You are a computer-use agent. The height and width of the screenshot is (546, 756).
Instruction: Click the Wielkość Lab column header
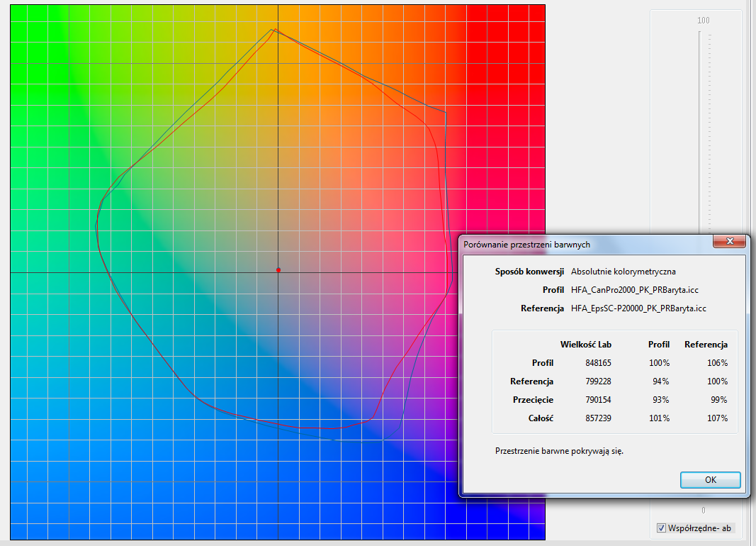pos(585,345)
